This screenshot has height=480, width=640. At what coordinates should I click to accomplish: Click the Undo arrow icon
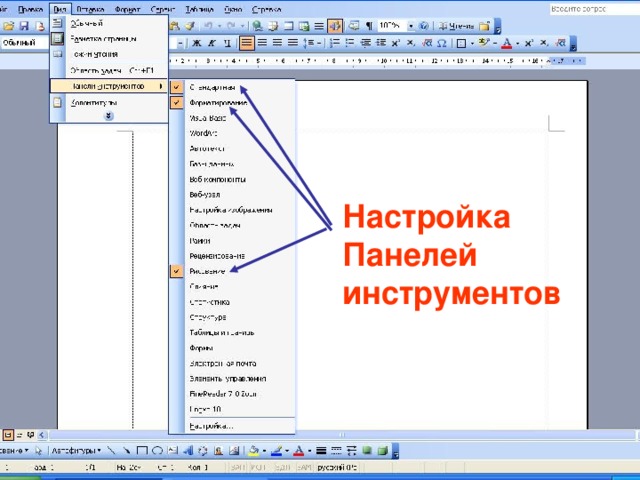coord(208,26)
